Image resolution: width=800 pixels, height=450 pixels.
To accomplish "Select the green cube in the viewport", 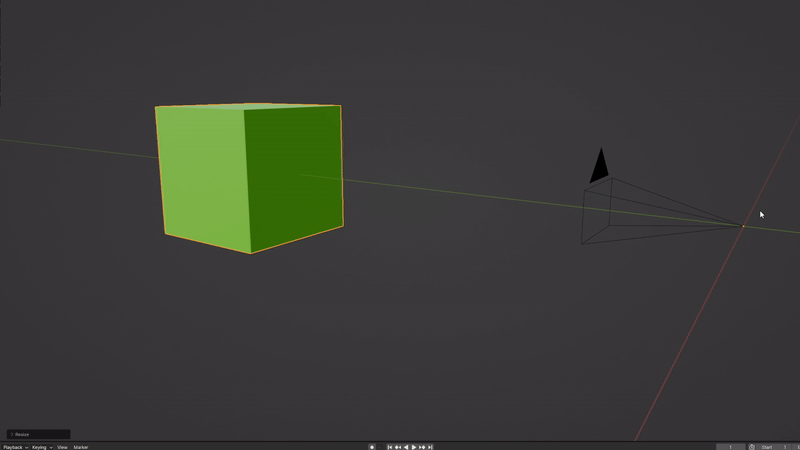I will click(249, 178).
